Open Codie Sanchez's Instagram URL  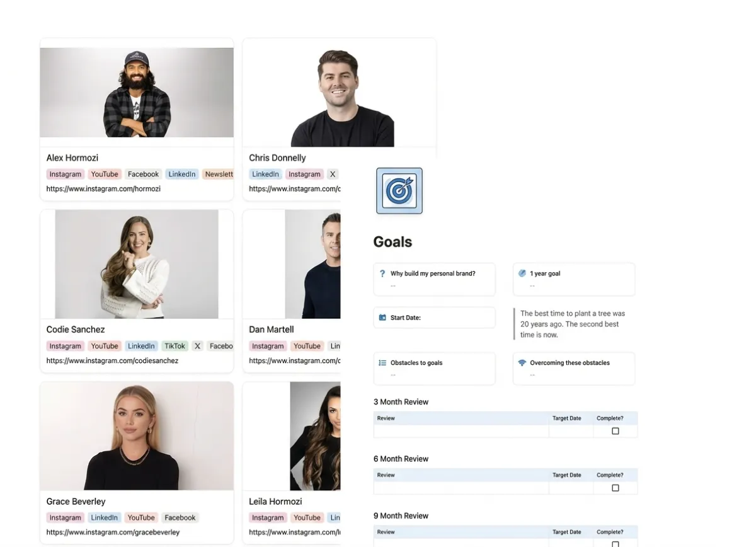click(x=112, y=360)
